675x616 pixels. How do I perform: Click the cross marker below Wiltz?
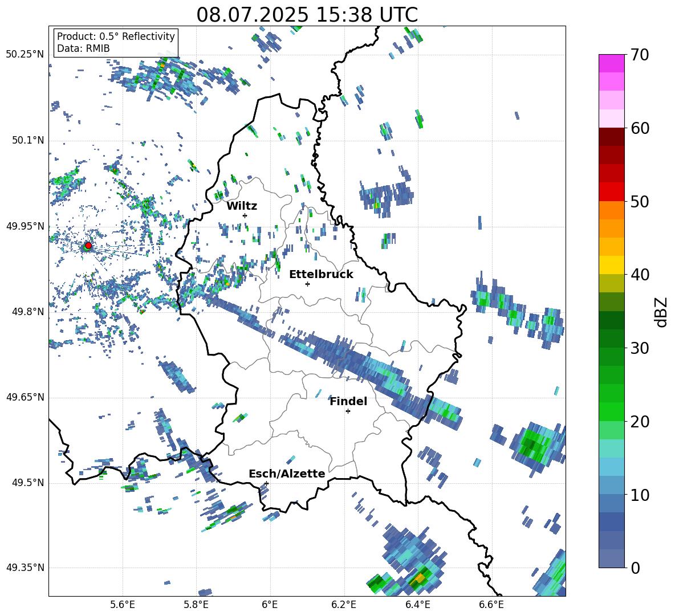245,215
